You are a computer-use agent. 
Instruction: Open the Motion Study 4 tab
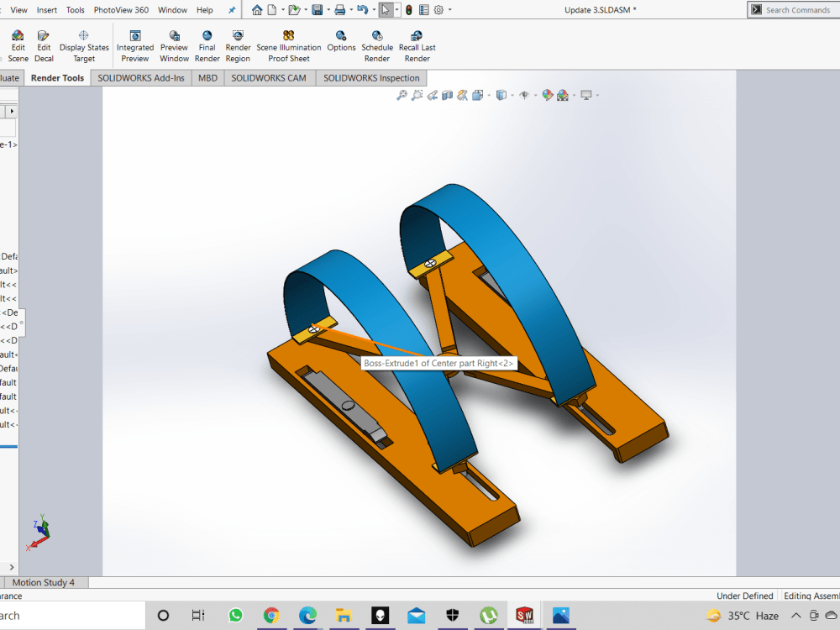(x=46, y=582)
